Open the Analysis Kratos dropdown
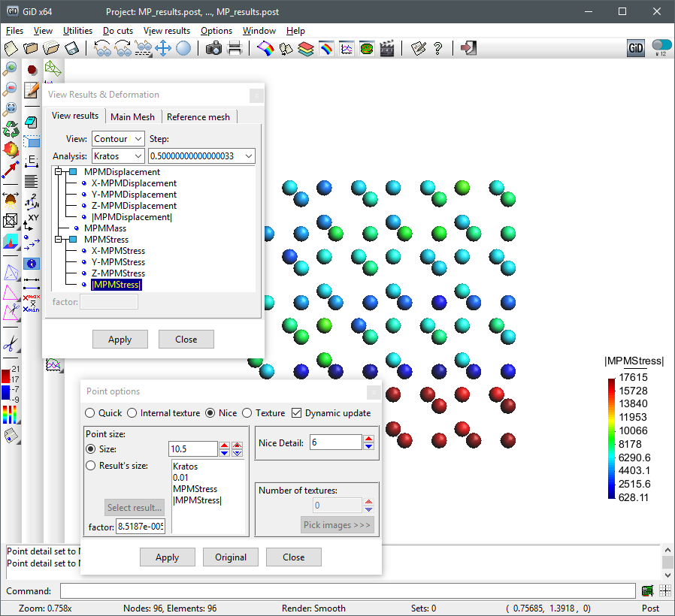675x616 pixels. (x=118, y=156)
